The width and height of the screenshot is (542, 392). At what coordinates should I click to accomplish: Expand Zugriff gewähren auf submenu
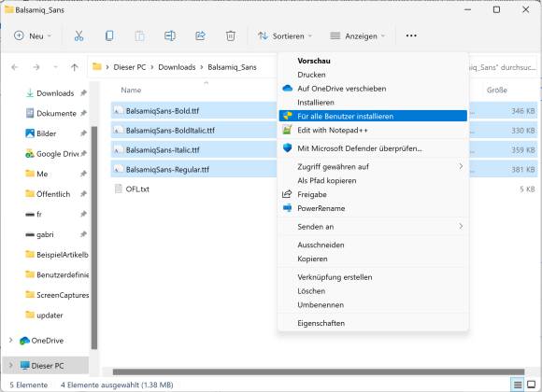coord(373,167)
